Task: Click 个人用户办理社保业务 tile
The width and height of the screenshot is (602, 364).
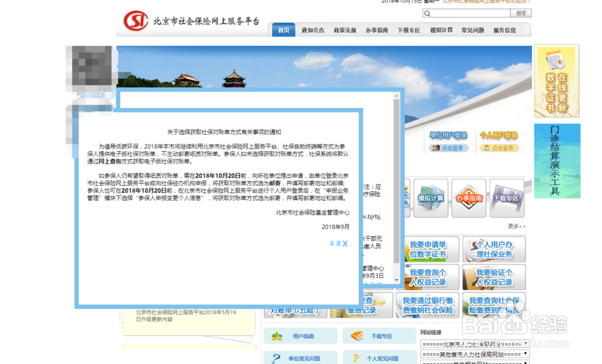Action: pyautogui.click(x=494, y=249)
